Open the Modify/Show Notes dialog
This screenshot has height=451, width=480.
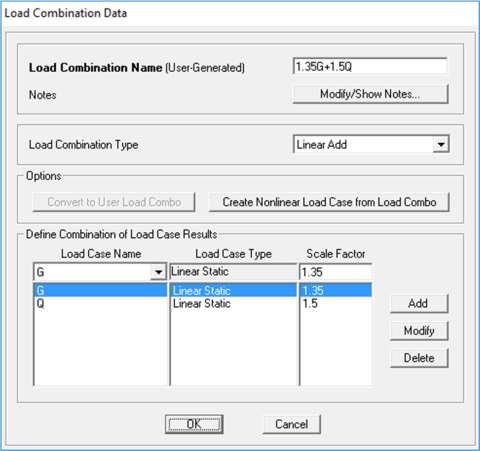coord(370,94)
